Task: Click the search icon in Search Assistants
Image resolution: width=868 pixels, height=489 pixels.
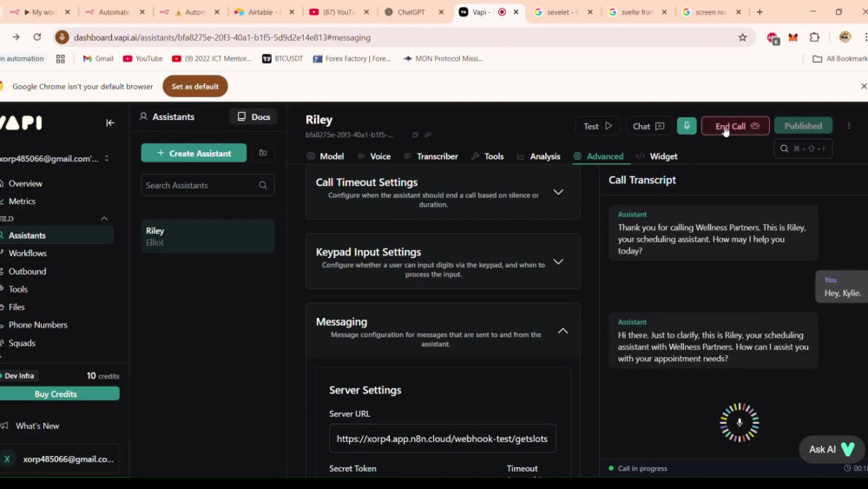Action: pyautogui.click(x=263, y=185)
